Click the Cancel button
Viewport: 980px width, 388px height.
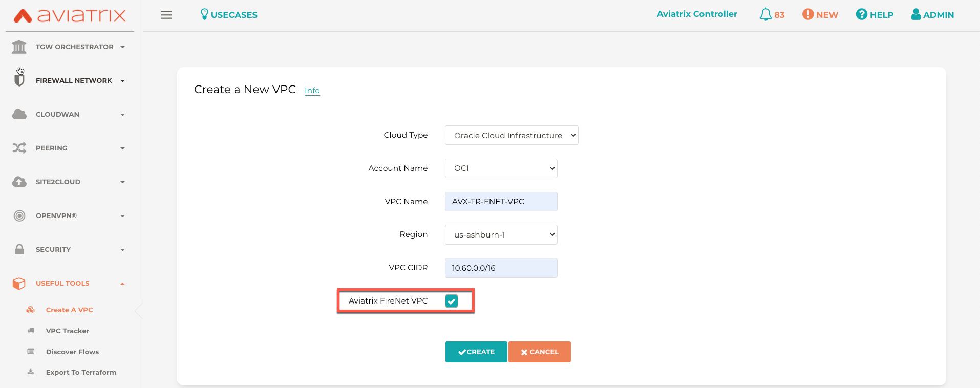540,352
